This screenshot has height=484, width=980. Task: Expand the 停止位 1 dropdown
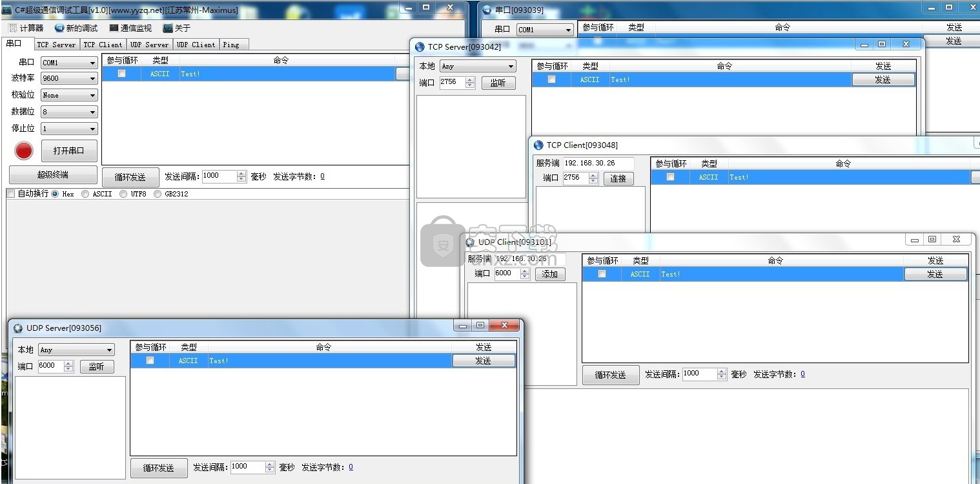pos(92,129)
